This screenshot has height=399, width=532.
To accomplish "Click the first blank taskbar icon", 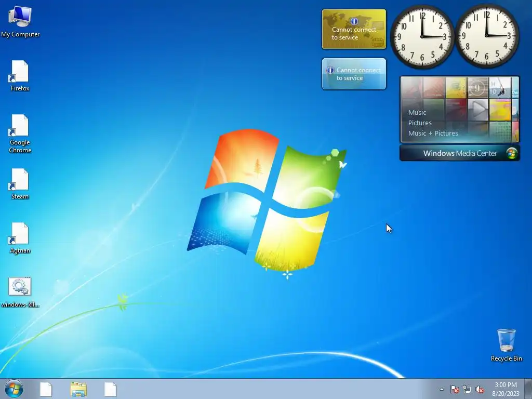I will (x=46, y=389).
